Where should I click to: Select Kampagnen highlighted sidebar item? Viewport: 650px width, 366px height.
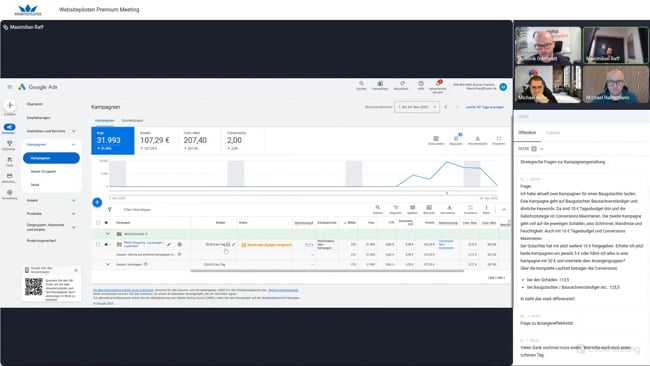[x=51, y=158]
